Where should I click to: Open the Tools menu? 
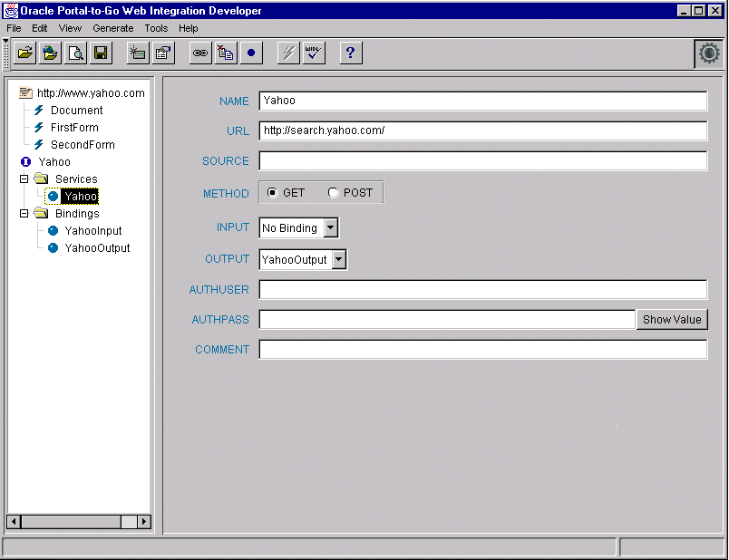pyautogui.click(x=156, y=28)
